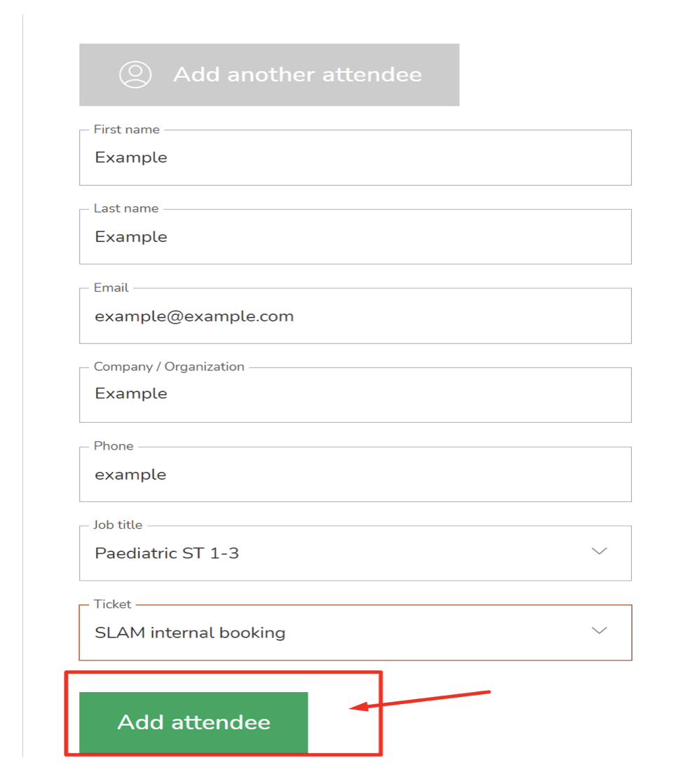The height and width of the screenshot is (784, 676).
Task: Click the 'Ticket' label above dropdown
Action: (112, 604)
